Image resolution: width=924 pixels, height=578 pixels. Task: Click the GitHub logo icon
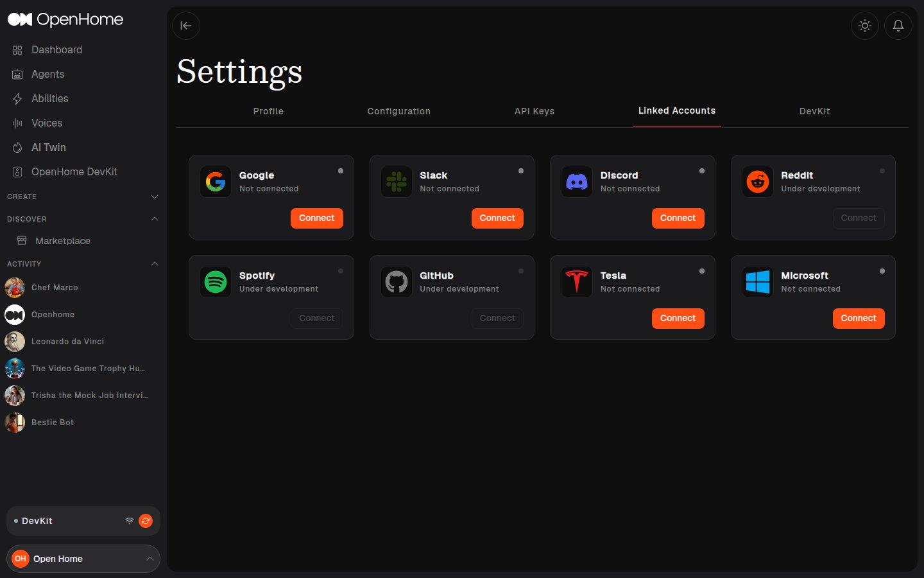tap(397, 282)
